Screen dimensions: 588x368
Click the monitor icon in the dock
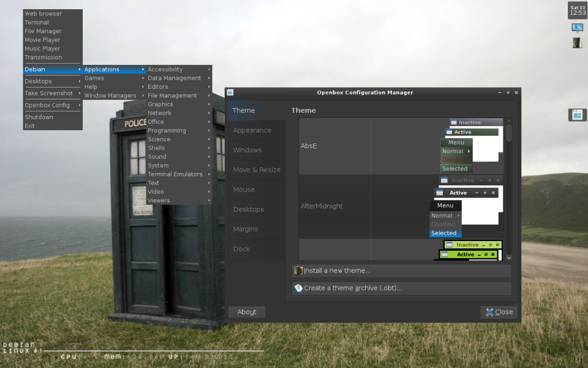click(577, 28)
